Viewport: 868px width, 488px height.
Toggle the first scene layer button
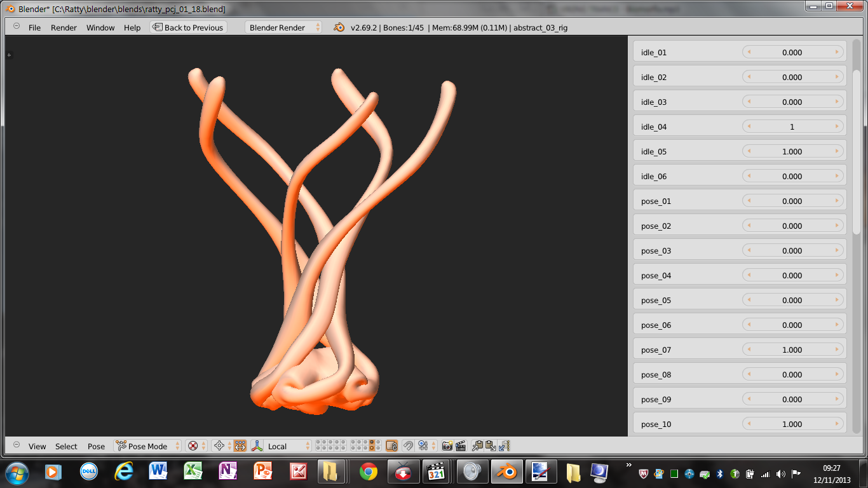(x=318, y=442)
